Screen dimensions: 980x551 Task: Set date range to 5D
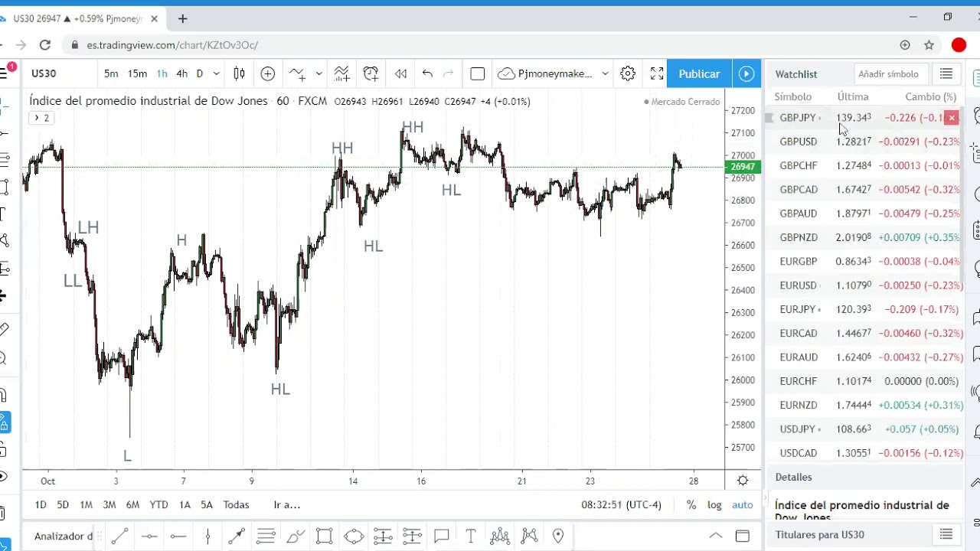coord(63,505)
